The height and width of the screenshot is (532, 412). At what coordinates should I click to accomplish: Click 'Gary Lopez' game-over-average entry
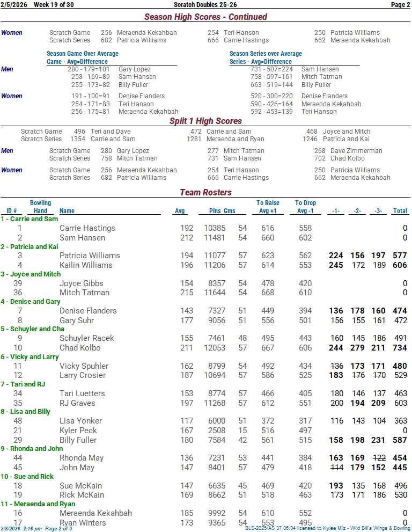(135, 69)
